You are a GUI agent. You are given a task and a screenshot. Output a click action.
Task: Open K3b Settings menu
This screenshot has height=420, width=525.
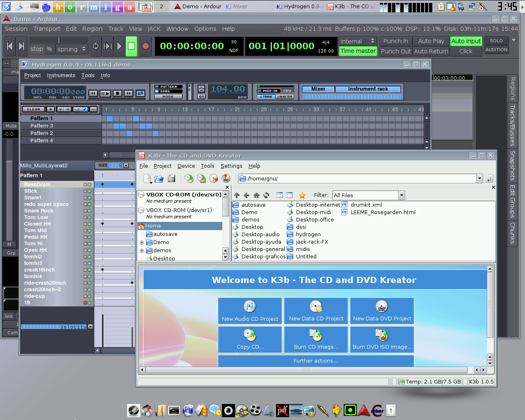click(231, 166)
